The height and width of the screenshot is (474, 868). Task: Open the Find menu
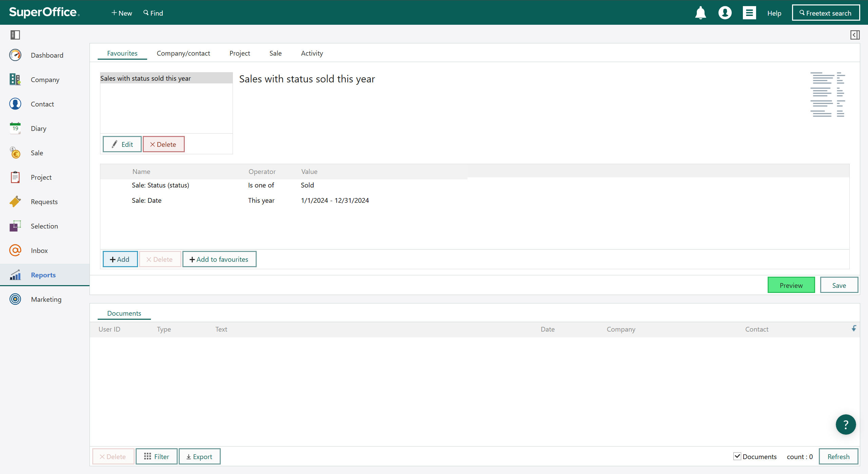(153, 13)
